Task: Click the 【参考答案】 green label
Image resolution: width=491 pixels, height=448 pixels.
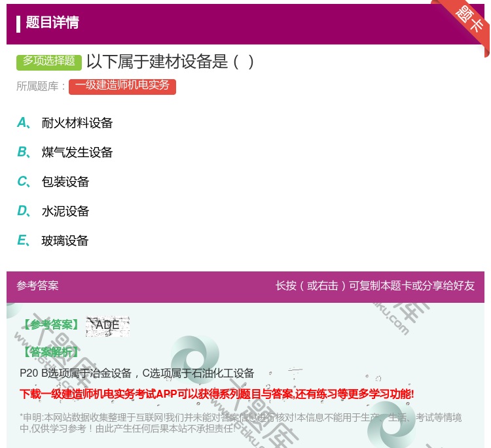Action: (52, 325)
